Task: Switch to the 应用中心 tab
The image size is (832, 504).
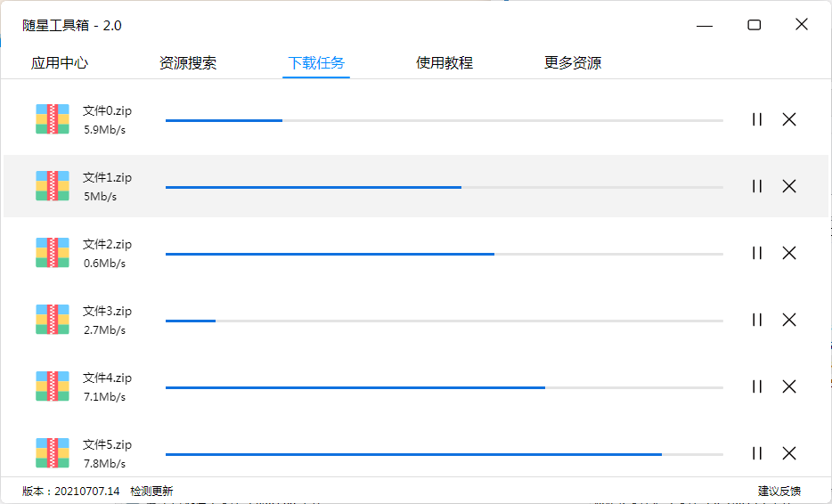Action: pyautogui.click(x=60, y=63)
